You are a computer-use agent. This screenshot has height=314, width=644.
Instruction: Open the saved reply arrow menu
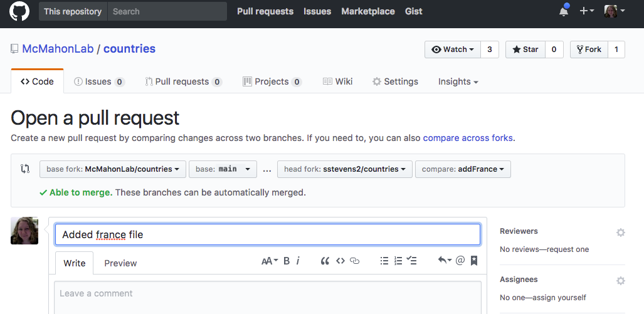point(445,260)
